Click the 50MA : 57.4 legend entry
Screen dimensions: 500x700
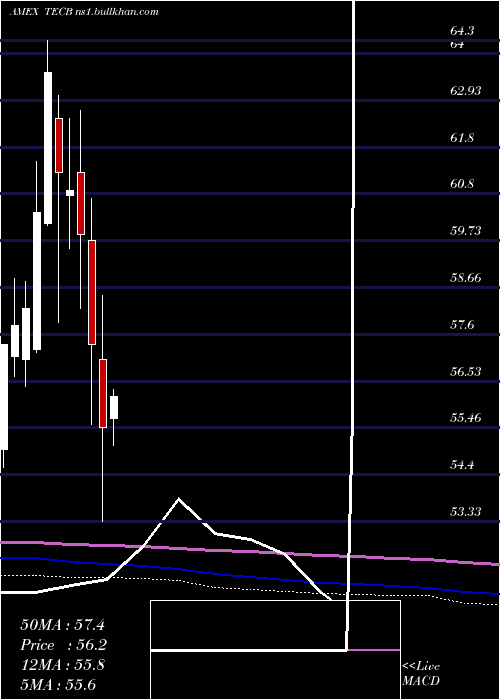tap(62, 625)
